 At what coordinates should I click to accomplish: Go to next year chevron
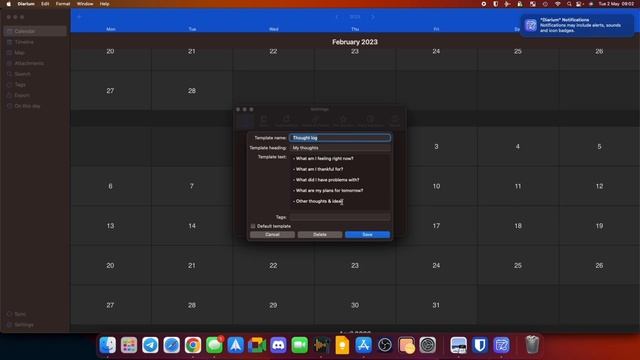coord(373,17)
